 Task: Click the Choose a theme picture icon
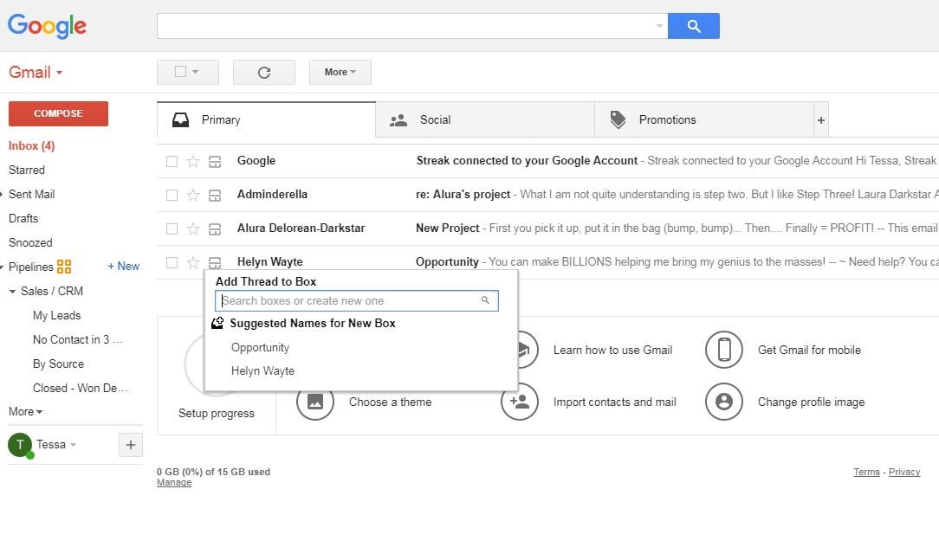click(315, 402)
